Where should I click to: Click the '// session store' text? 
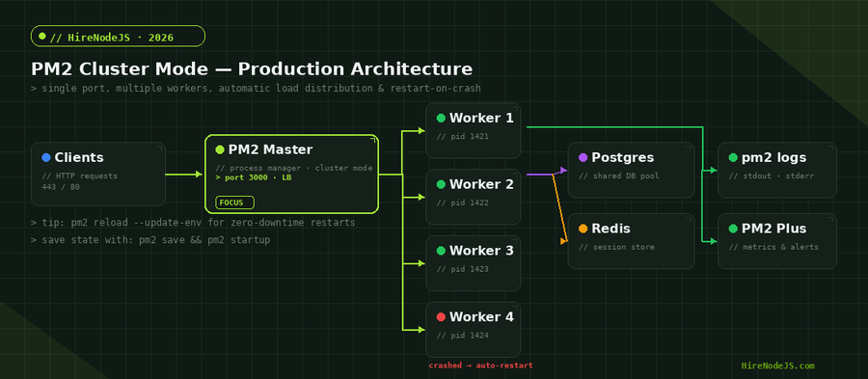tap(616, 247)
